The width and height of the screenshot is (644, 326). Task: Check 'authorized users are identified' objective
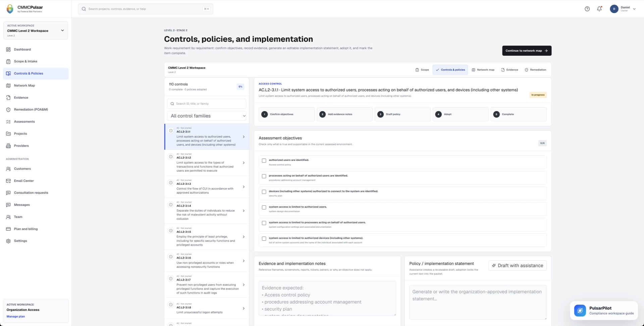264,161
